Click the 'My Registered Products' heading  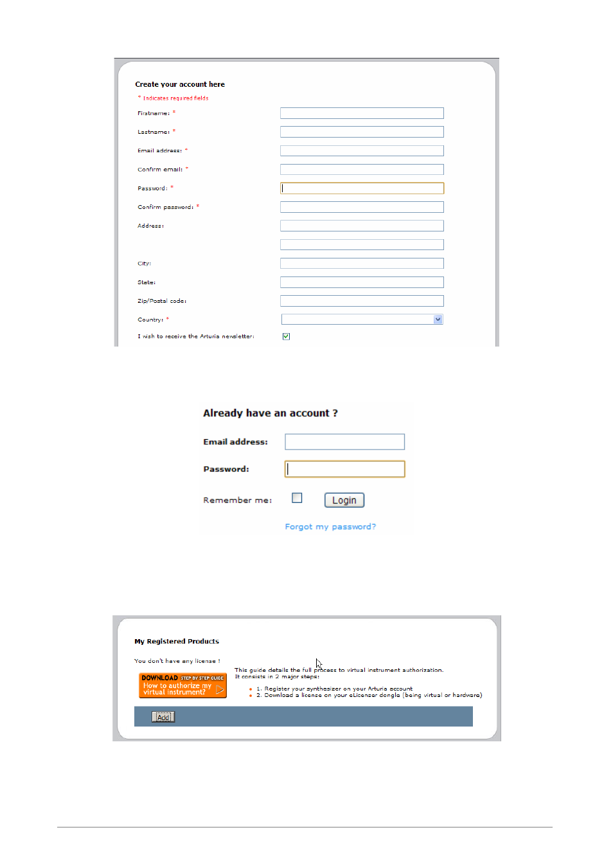177,642
